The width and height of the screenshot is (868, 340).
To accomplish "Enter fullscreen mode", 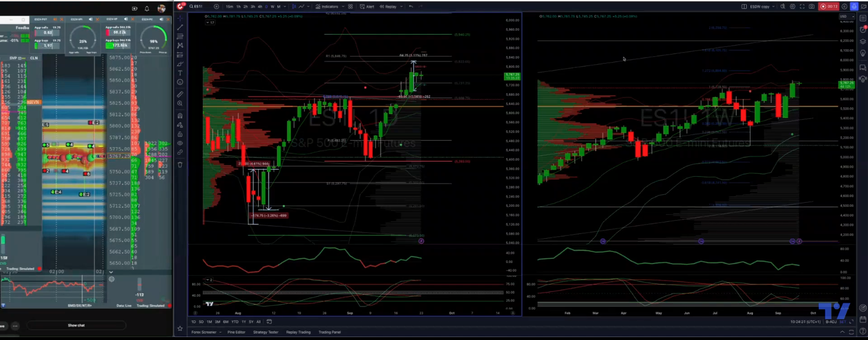I will coord(803,6).
